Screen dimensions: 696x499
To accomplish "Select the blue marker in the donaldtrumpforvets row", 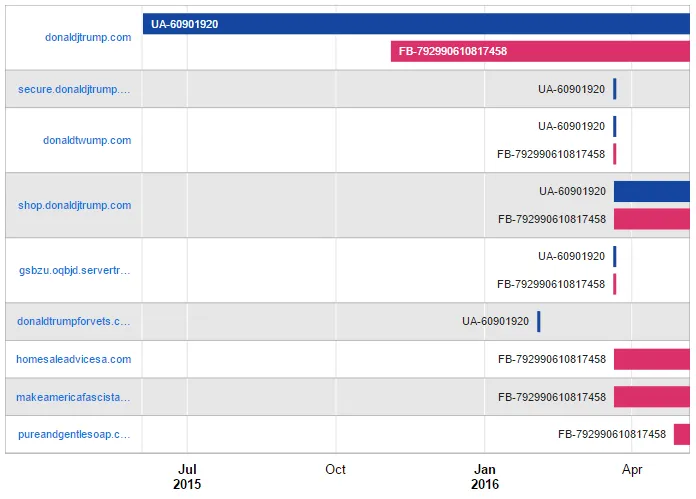I will [539, 321].
